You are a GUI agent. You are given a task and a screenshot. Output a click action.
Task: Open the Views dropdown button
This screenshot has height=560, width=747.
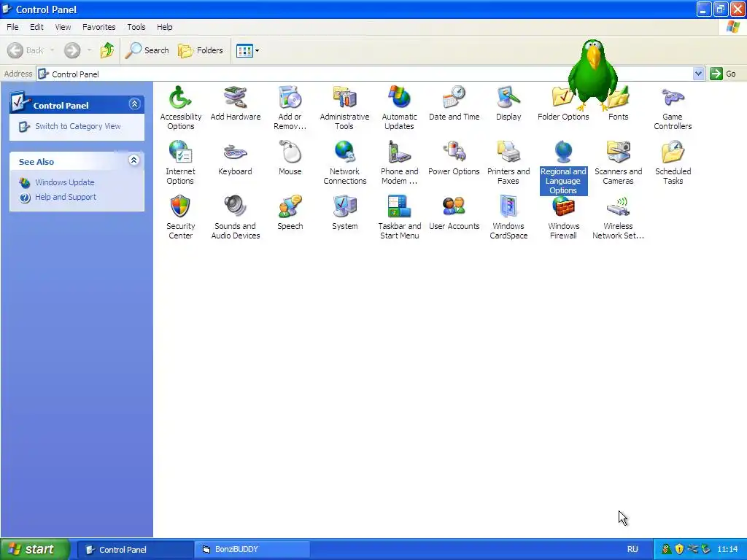tap(248, 50)
